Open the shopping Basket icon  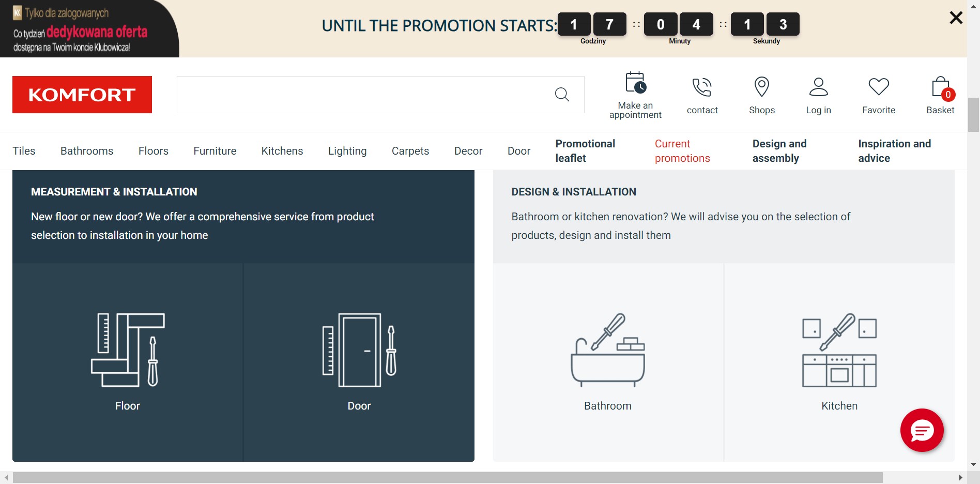(941, 87)
